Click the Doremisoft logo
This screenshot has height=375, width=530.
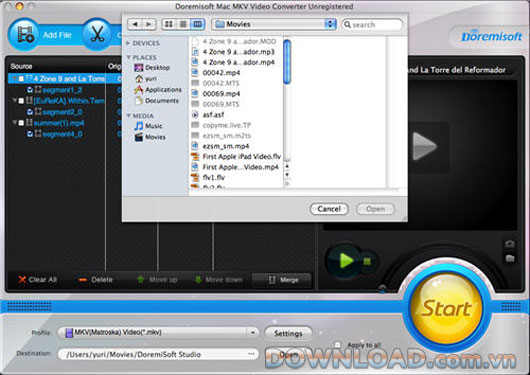[491, 36]
